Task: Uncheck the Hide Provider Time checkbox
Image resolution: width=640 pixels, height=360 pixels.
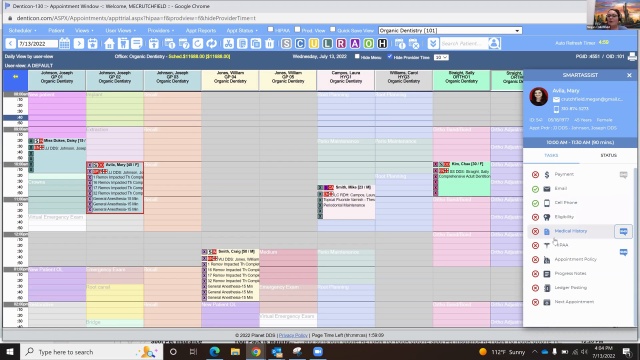Action: (390, 56)
